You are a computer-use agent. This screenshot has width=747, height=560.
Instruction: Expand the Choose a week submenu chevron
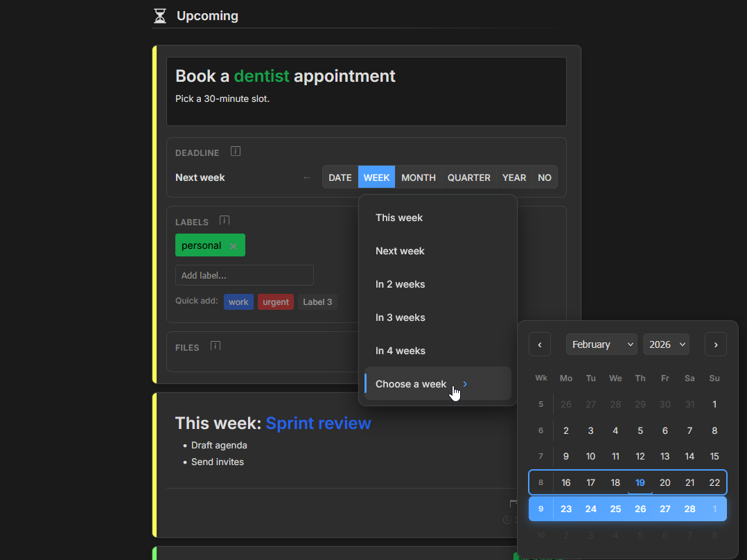tap(465, 384)
